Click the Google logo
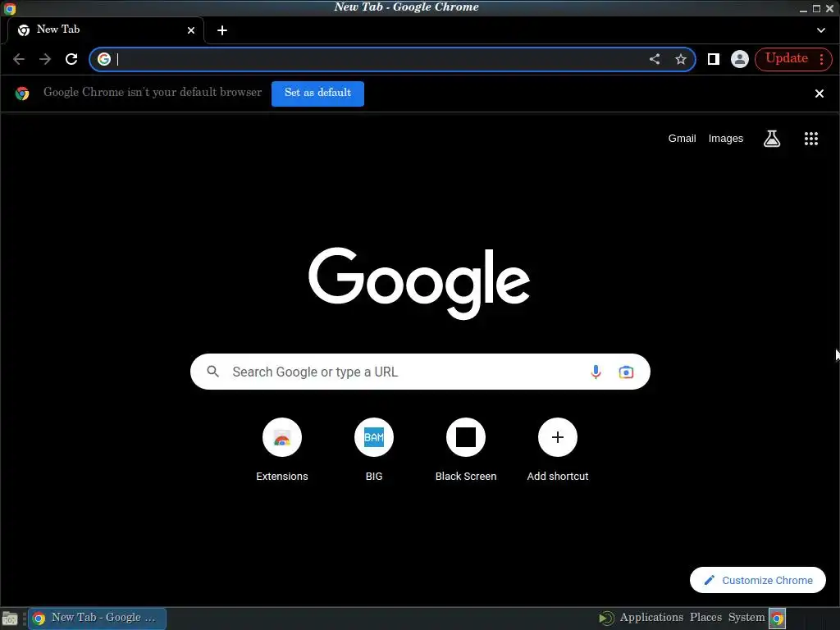This screenshot has width=840, height=630. pyautogui.click(x=419, y=283)
